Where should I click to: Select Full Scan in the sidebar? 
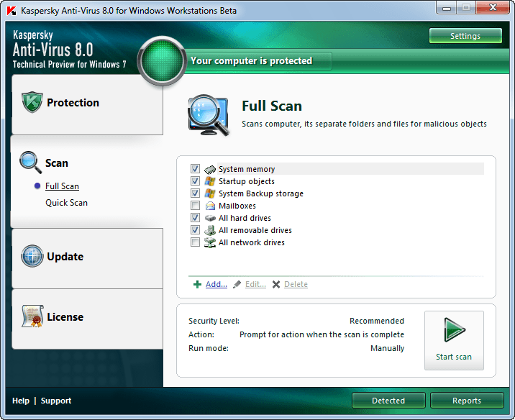(x=62, y=186)
